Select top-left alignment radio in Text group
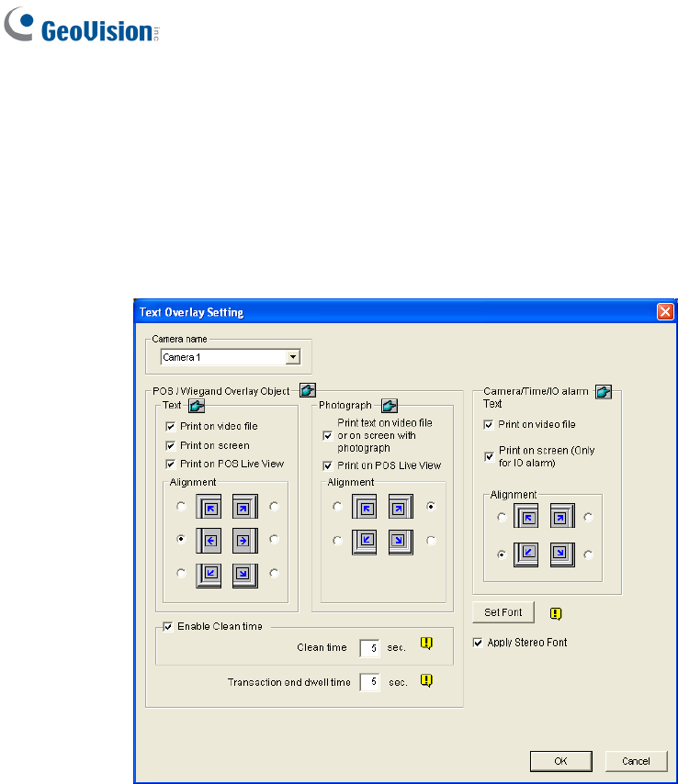 tap(181, 507)
